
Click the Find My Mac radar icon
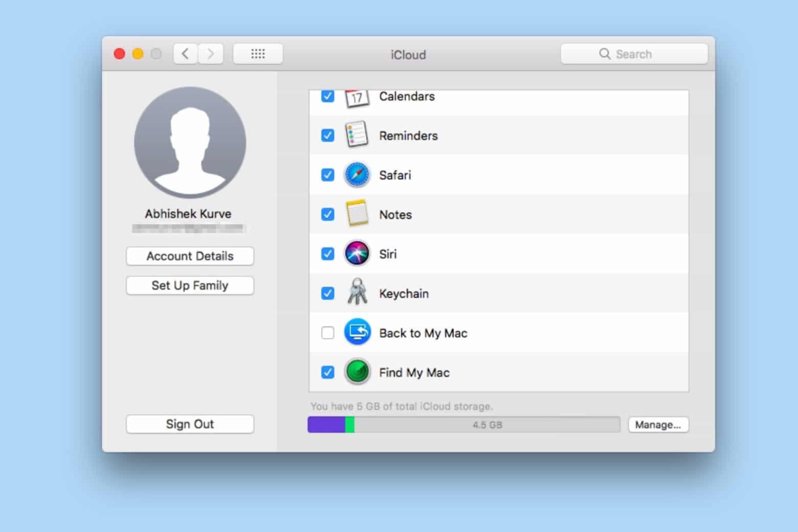[357, 372]
